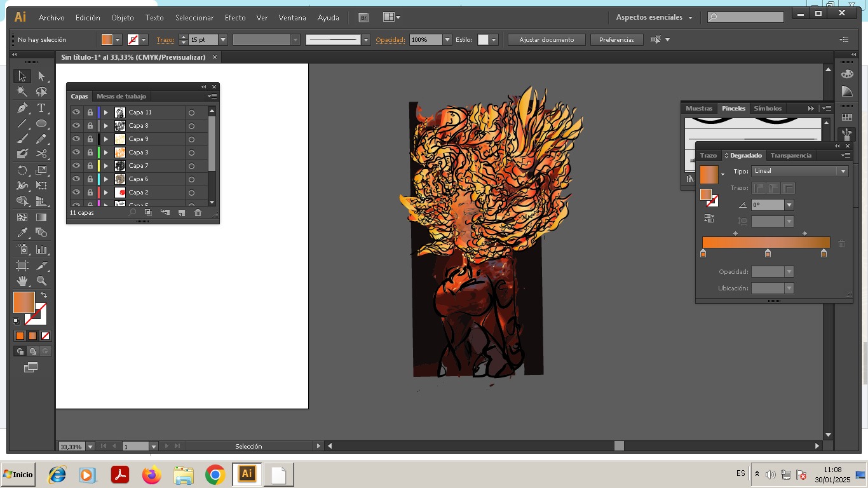The image size is (868, 488).
Task: Hide Capa 11 layer visibility
Action: tap(76, 112)
